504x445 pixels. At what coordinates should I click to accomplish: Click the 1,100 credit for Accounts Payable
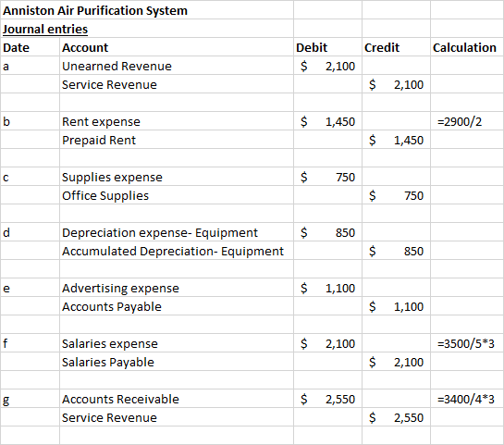[396, 306]
